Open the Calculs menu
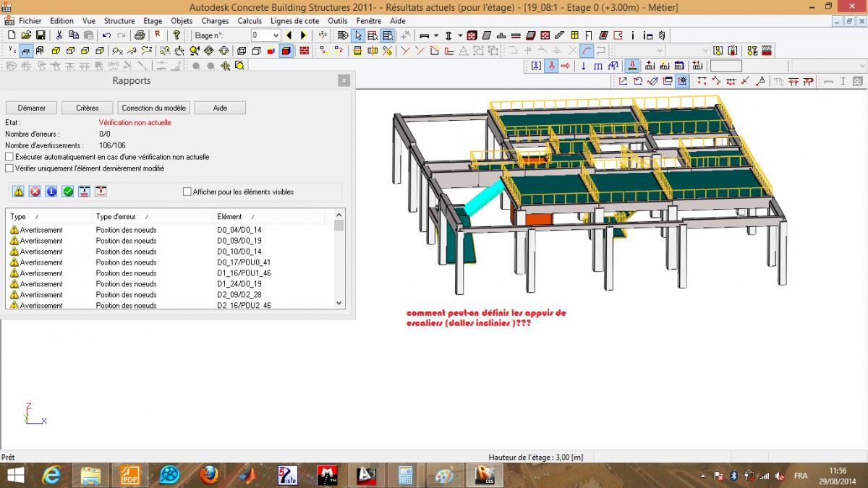The width and height of the screenshot is (868, 488). [x=250, y=21]
